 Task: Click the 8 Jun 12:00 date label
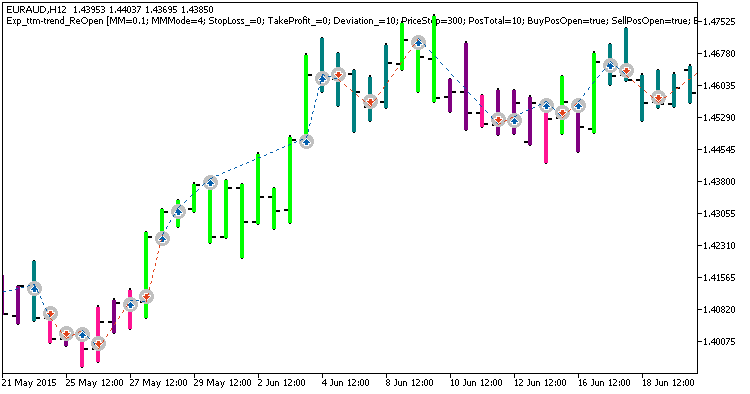(x=409, y=383)
